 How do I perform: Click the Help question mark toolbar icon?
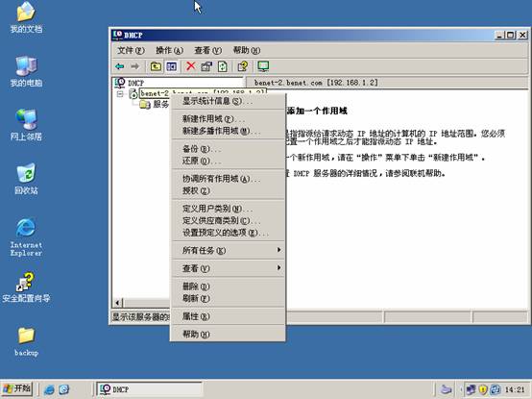[243, 66]
